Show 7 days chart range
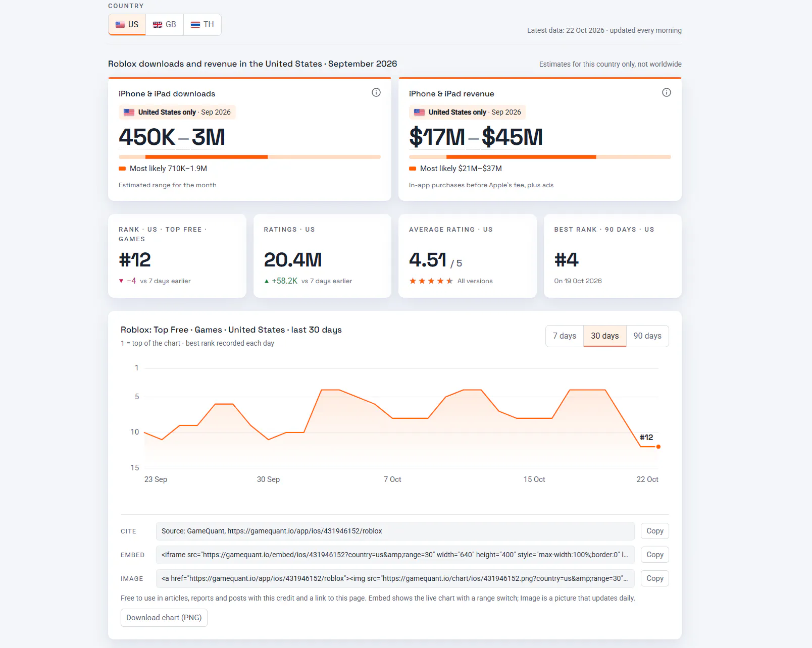 coord(565,336)
